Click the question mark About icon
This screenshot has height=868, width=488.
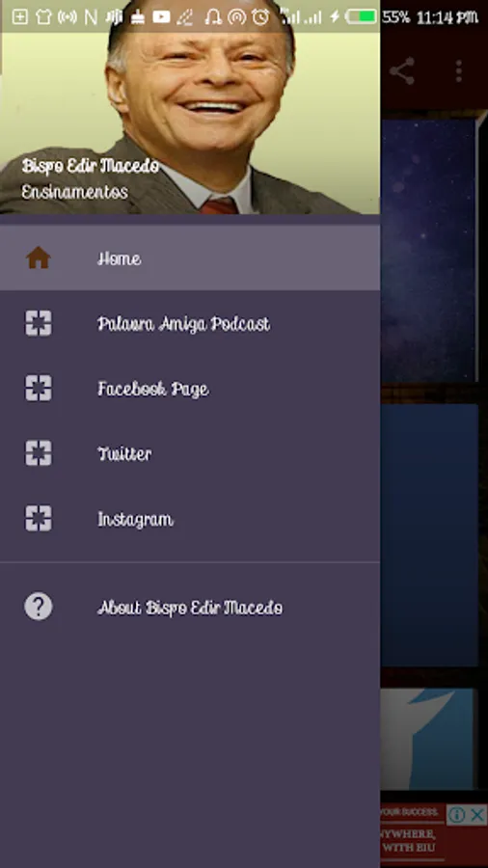point(39,607)
